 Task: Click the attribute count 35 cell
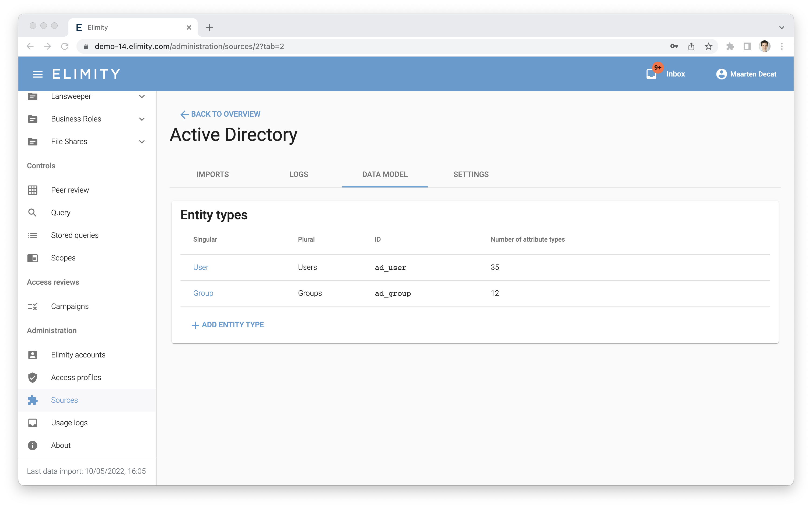click(495, 267)
